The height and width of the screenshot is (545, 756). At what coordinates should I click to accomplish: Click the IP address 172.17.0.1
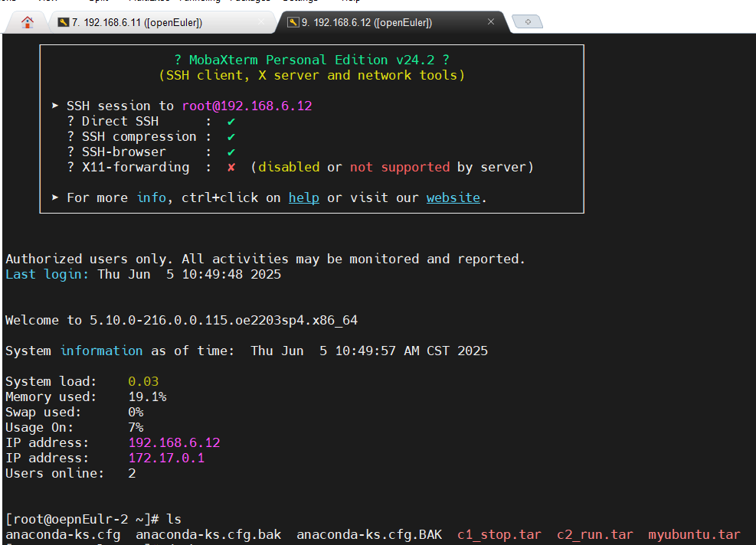166,458
